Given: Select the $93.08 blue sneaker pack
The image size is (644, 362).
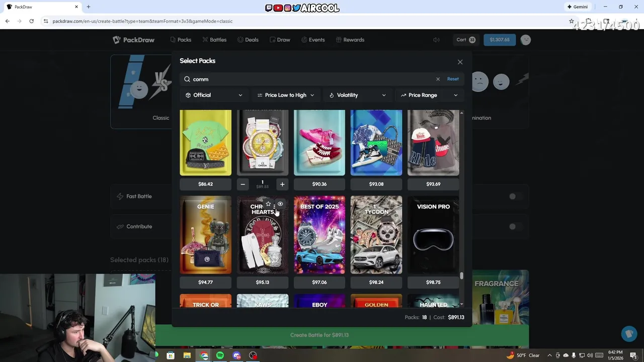Looking at the screenshot, I should (x=376, y=143).
